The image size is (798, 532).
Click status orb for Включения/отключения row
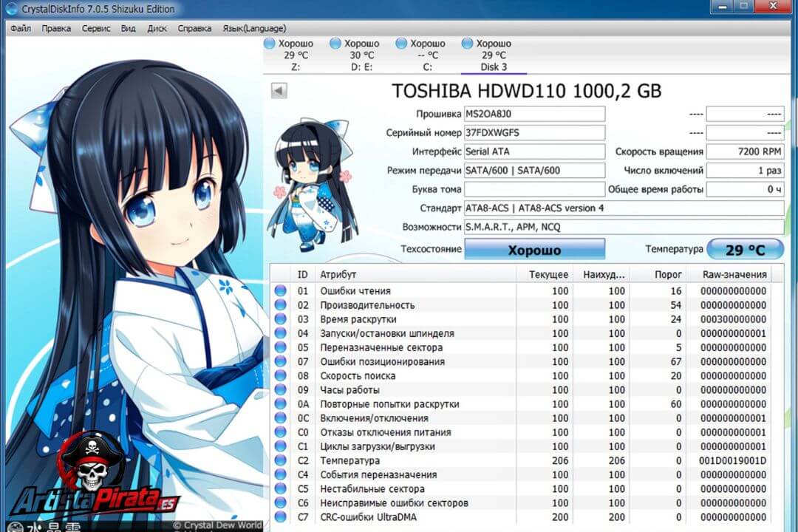pyautogui.click(x=281, y=418)
